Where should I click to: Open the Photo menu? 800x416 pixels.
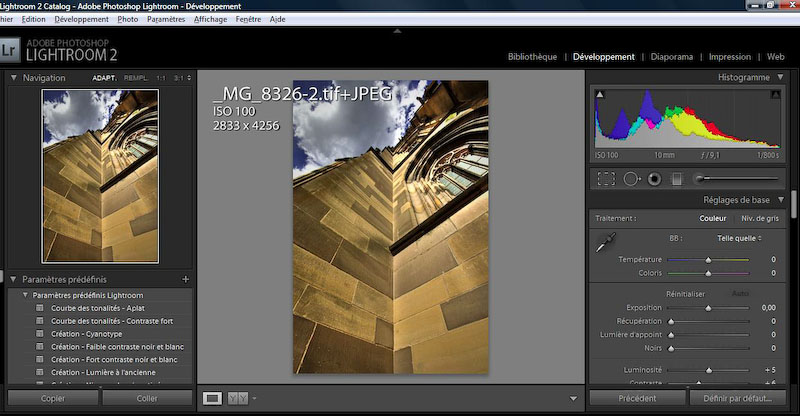tap(128, 19)
